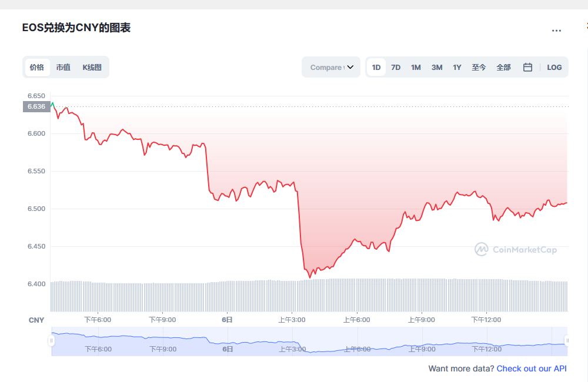The width and height of the screenshot is (588, 382).
Task: Switch to the K线图 candlestick tab
Action: [x=92, y=68]
